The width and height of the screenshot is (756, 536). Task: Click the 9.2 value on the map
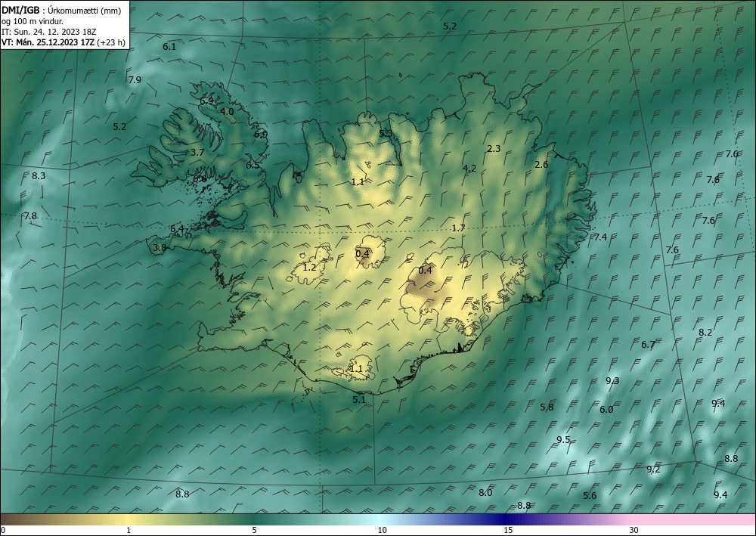click(653, 469)
